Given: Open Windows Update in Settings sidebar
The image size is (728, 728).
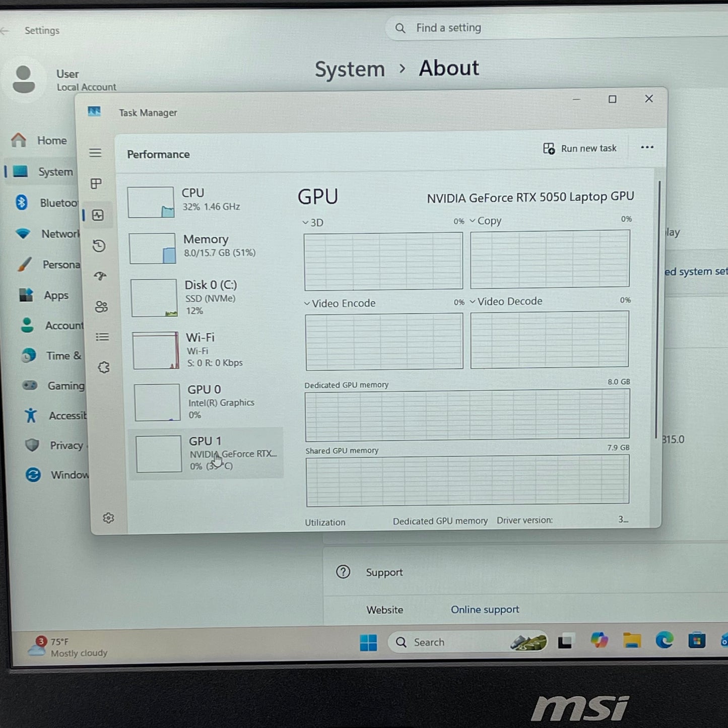Looking at the screenshot, I should [57, 475].
